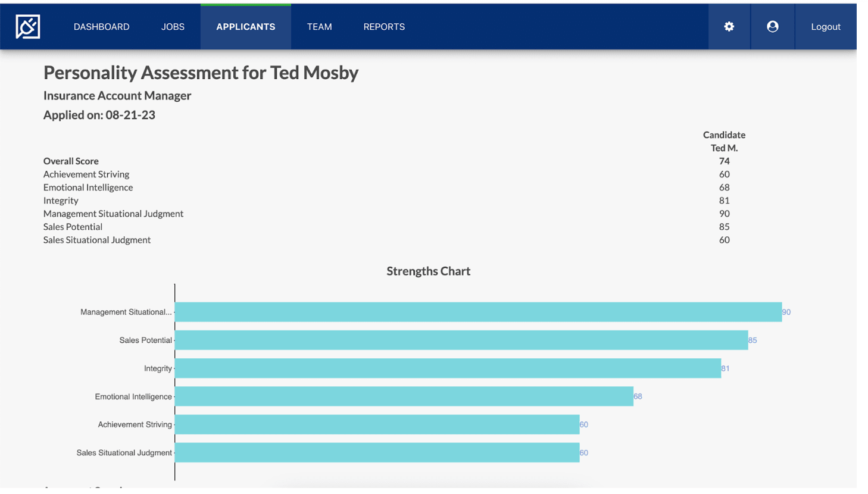
Task: Switch to the Team tab
Action: (x=319, y=27)
